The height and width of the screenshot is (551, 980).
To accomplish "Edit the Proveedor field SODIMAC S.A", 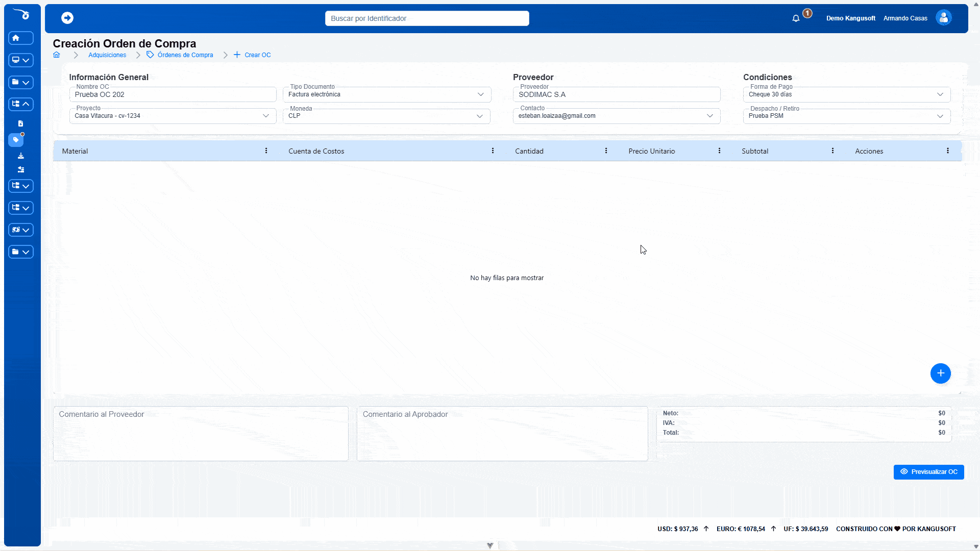I will [x=617, y=94].
